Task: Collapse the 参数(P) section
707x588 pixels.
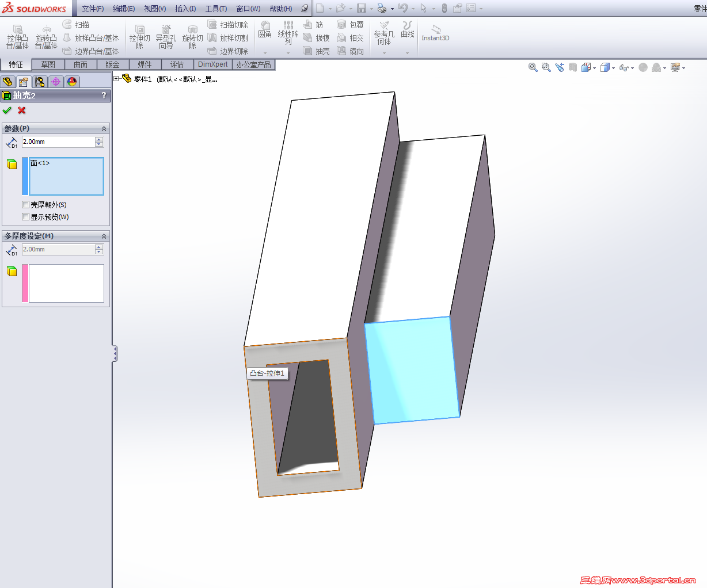Action: pyautogui.click(x=104, y=128)
